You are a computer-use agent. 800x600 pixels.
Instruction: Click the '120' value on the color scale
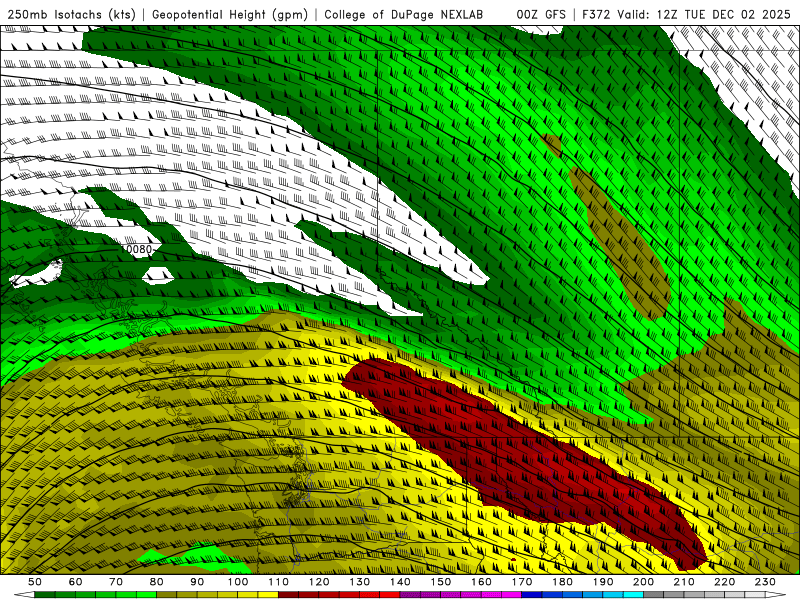[x=319, y=582]
